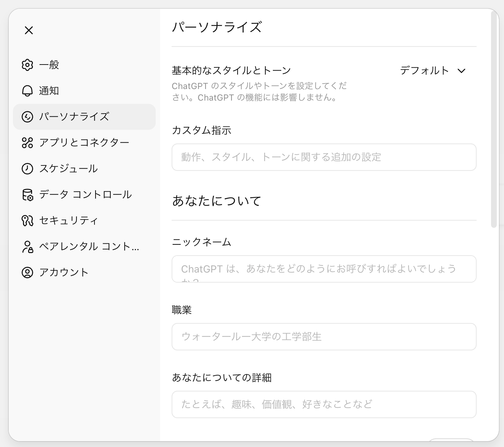Image resolution: width=504 pixels, height=447 pixels.
Task: Click the アカウント profile icon
Action: [27, 273]
